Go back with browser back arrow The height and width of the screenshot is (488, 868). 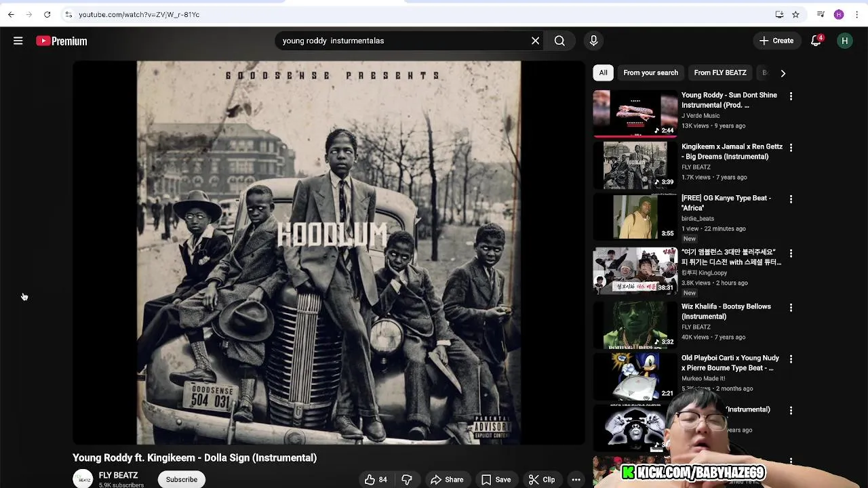pos(11,14)
